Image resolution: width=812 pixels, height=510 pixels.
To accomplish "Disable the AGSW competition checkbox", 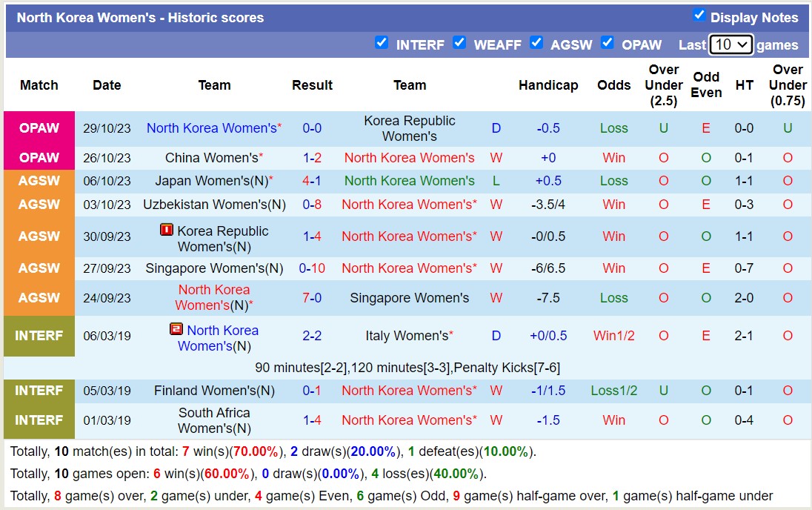I will 536,43.
